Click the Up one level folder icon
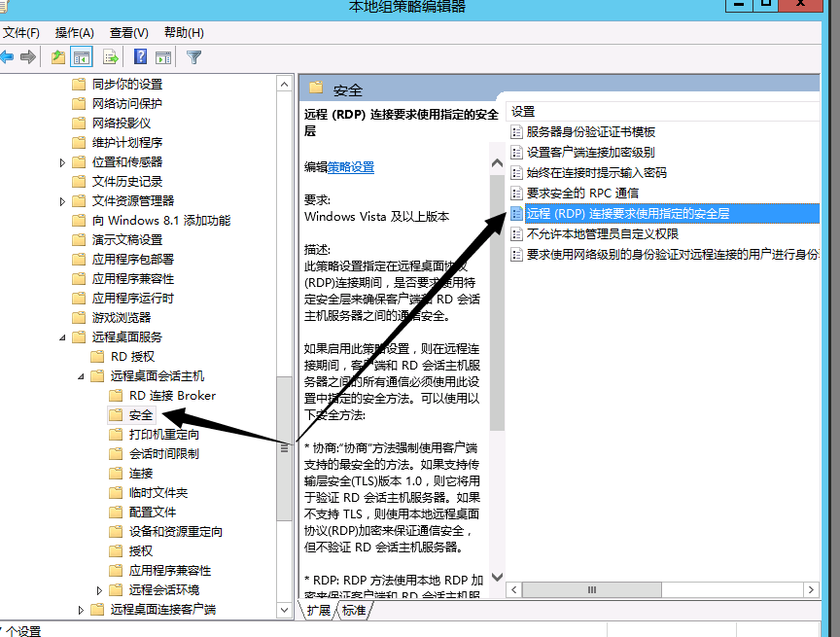The image size is (840, 637). (58, 56)
